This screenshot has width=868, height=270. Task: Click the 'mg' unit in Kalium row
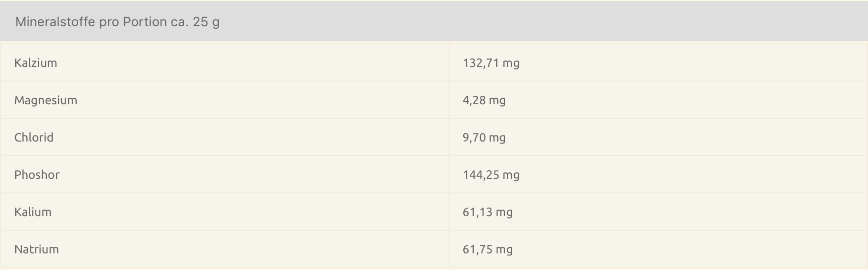(x=504, y=213)
